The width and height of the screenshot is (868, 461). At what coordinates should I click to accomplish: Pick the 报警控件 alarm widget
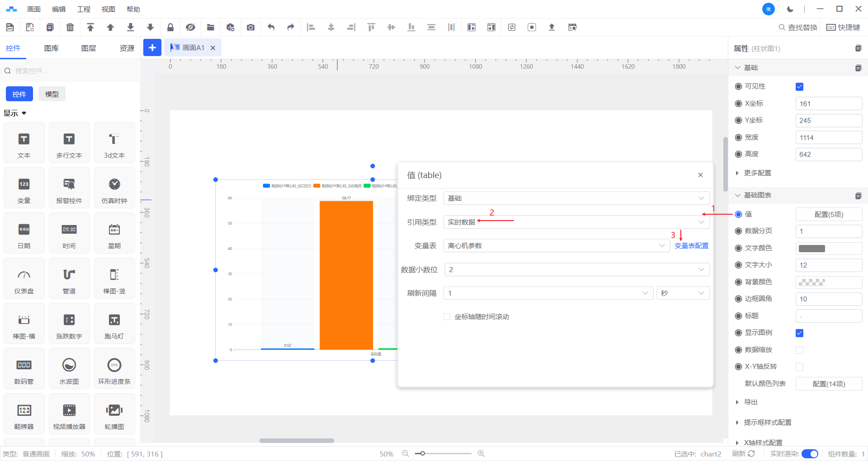69,188
